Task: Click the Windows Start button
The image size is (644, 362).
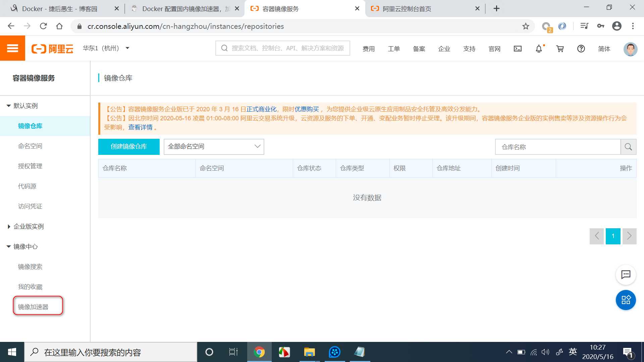Action: [12, 352]
